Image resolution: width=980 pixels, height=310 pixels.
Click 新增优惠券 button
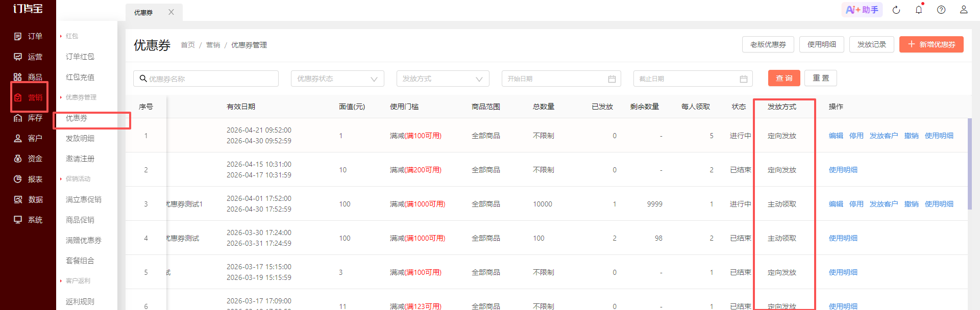click(932, 44)
